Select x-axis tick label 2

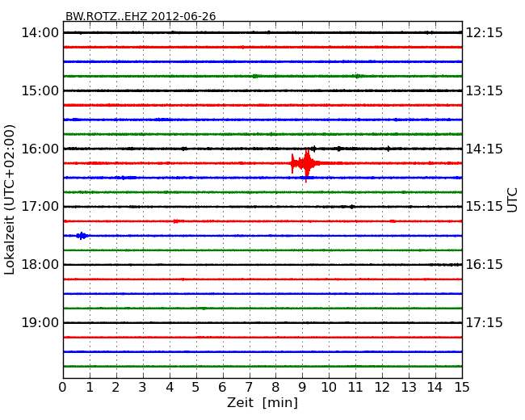115,388
